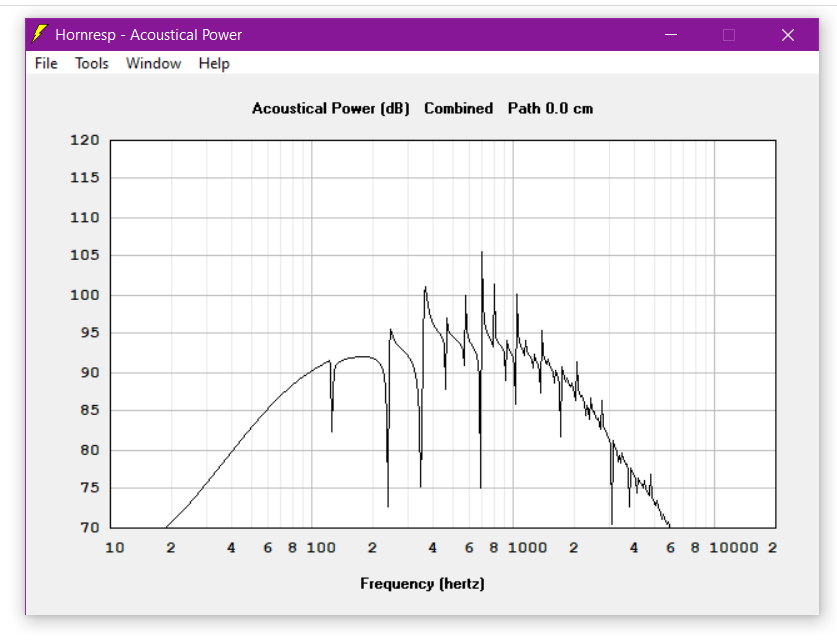Open the File menu
Screen dimensions: 837x642
tap(46, 64)
